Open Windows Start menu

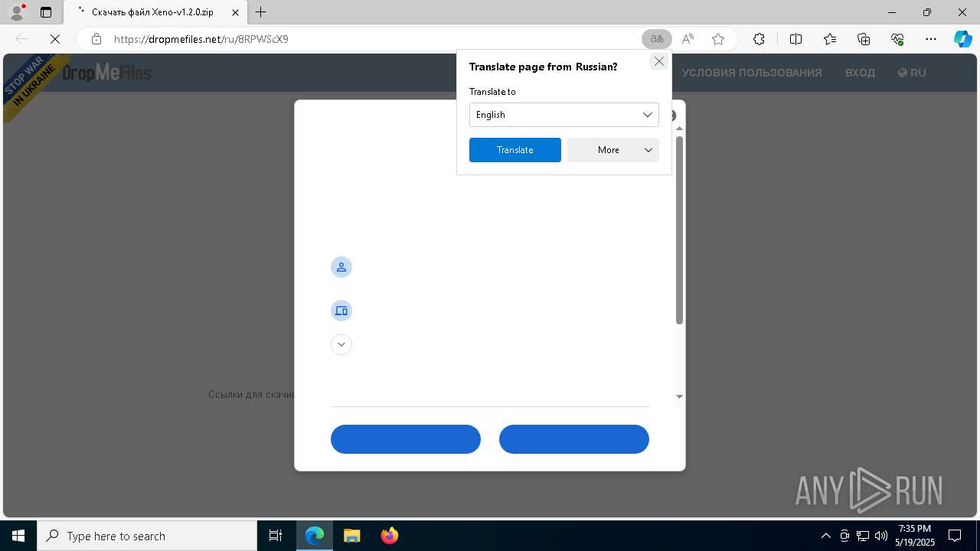click(18, 536)
